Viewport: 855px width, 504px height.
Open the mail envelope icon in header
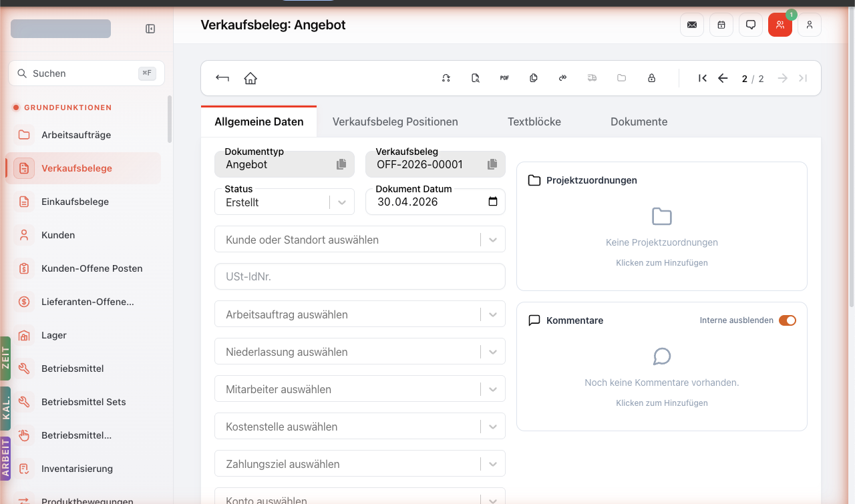click(x=692, y=25)
